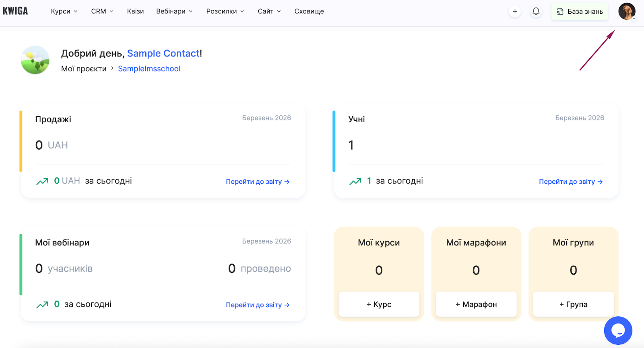Go to the Квізи menu item
The height and width of the screenshot is (348, 644).
(x=135, y=11)
